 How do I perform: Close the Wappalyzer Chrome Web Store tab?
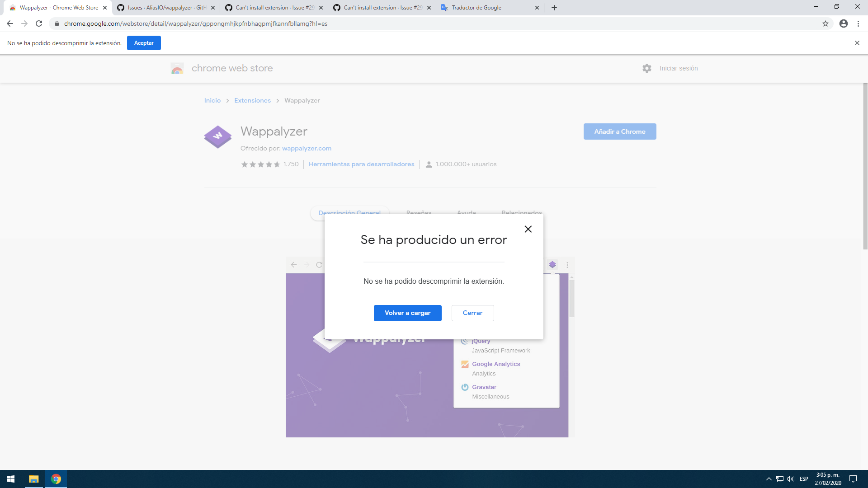coord(105,8)
